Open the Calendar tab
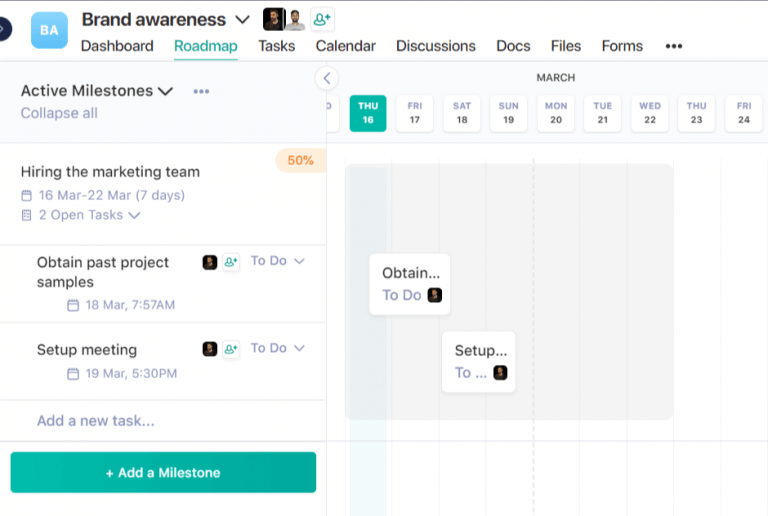 click(345, 46)
